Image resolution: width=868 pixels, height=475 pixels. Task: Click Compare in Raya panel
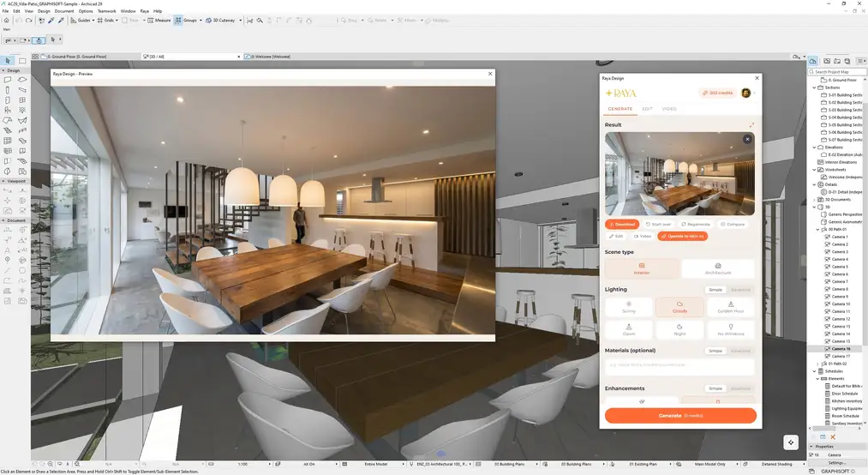pyautogui.click(x=733, y=225)
